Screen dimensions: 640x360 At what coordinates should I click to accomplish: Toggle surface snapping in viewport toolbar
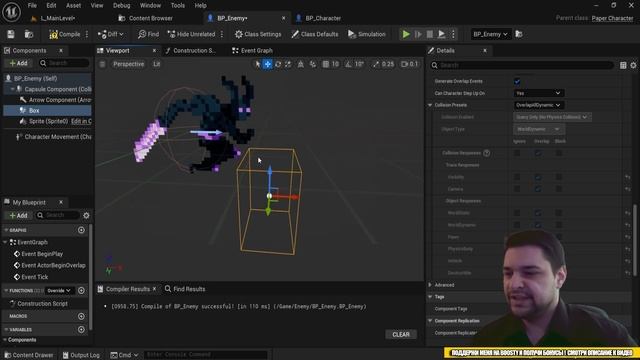[x=313, y=64]
